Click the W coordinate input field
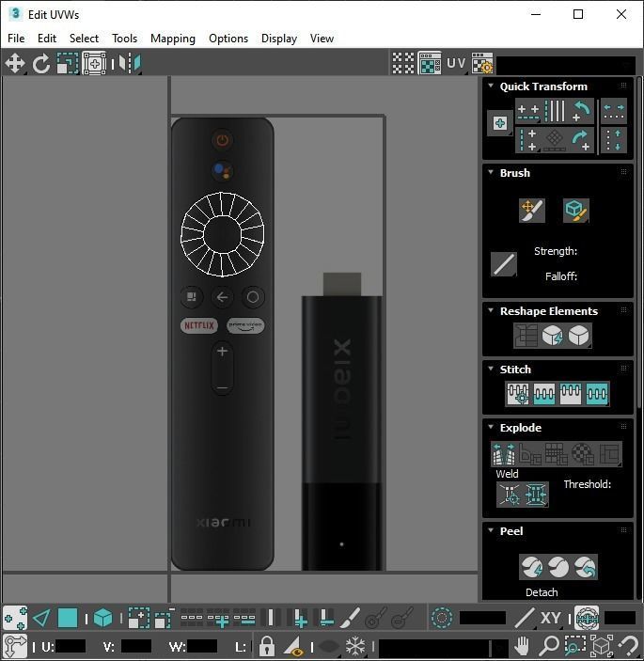Image resolution: width=644 pixels, height=661 pixels. coord(202,646)
